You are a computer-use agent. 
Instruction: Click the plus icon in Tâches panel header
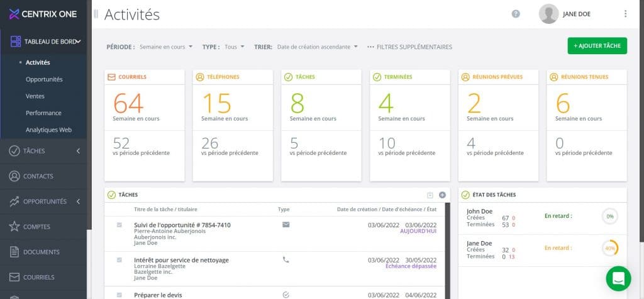click(x=442, y=195)
